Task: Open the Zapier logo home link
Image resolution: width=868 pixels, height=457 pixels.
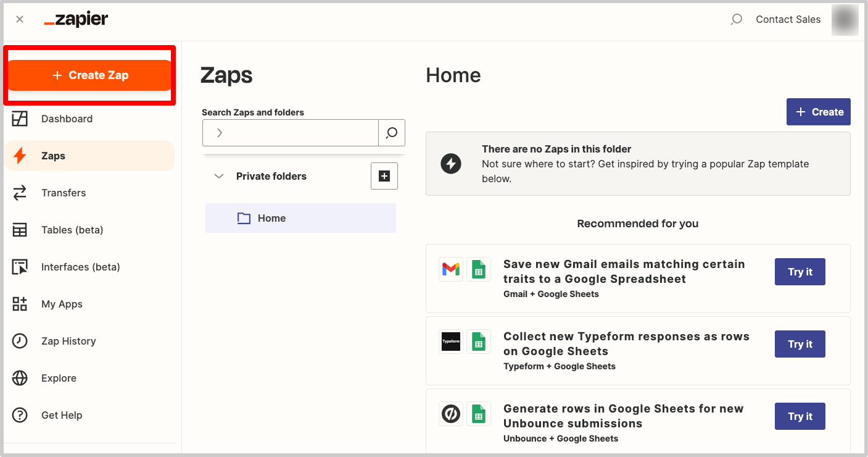Action: (x=76, y=20)
